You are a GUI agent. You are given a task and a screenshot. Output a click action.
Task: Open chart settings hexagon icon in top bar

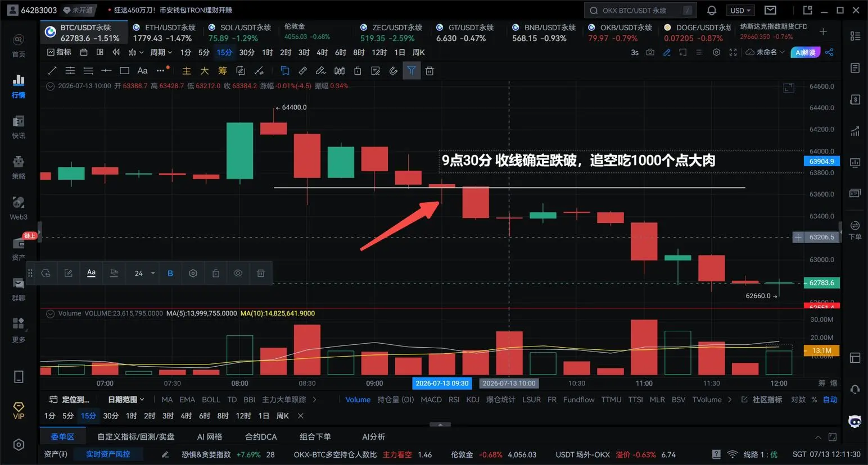coord(716,52)
